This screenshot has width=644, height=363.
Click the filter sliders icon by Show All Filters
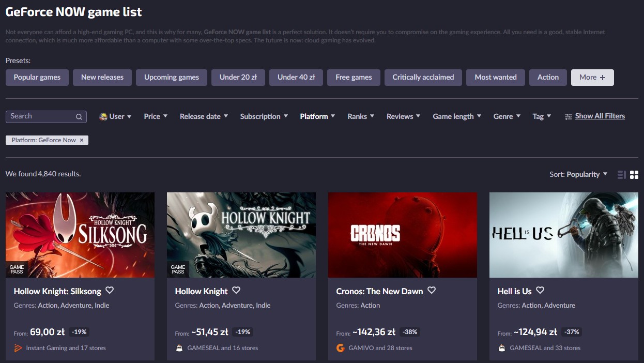point(569,117)
